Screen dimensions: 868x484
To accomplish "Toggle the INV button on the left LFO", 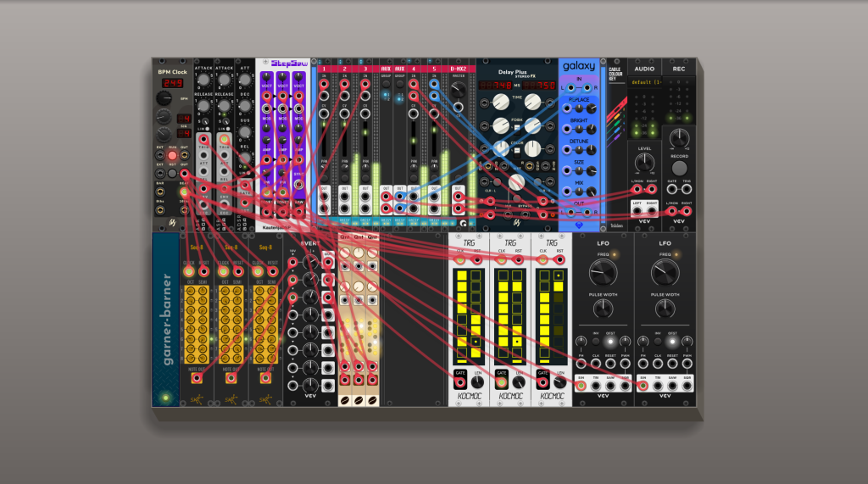I will tap(596, 342).
